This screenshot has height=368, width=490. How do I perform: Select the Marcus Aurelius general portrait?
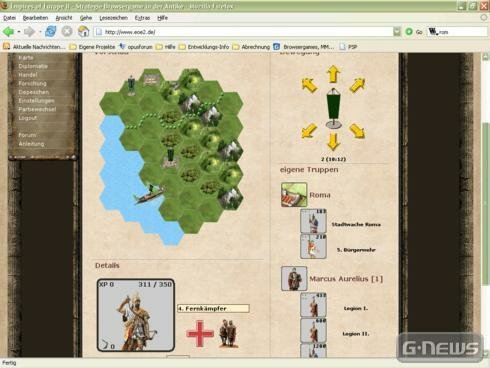tap(294, 278)
